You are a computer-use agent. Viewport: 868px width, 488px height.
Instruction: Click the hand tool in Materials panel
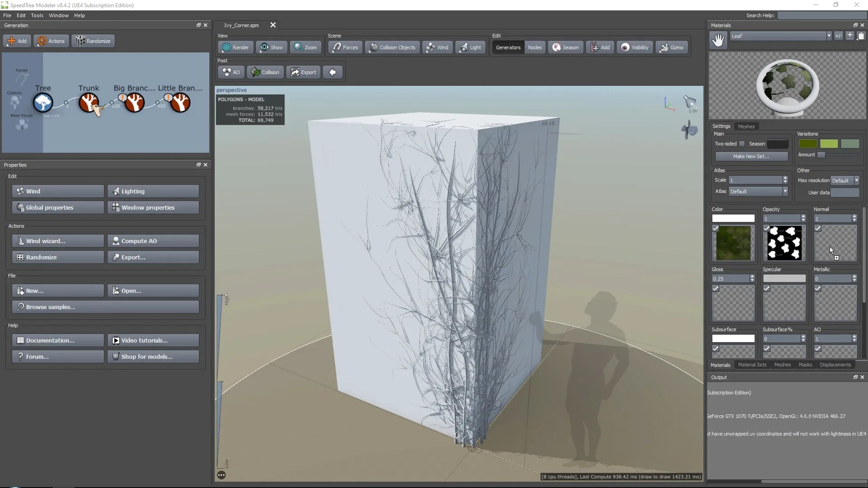(718, 40)
